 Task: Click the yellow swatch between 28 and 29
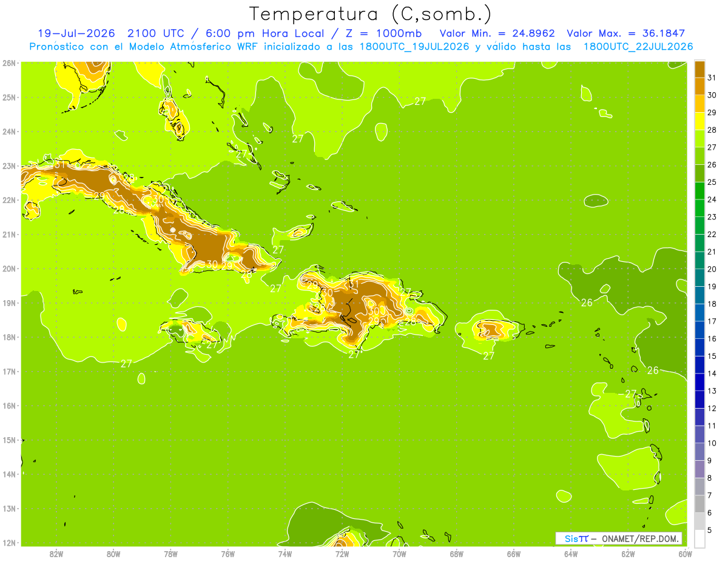pos(699,122)
